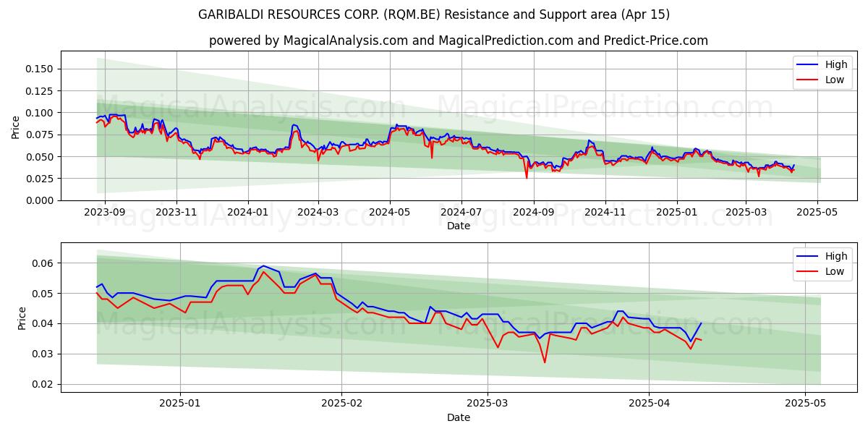The height and width of the screenshot is (434, 868).
Task: Click the 0.03 tick on bottom chart
Action: click(43, 354)
